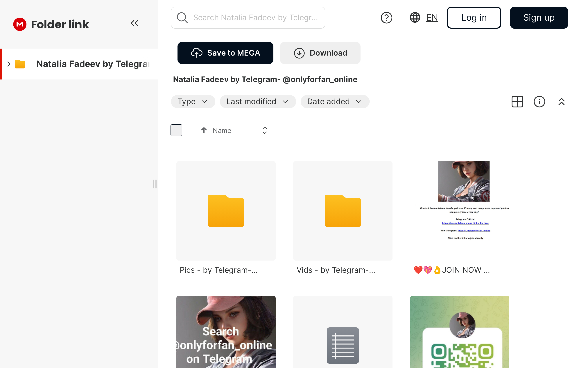Open the JOIN NOW document thumbnail
This screenshot has width=588, height=368.
459,211
